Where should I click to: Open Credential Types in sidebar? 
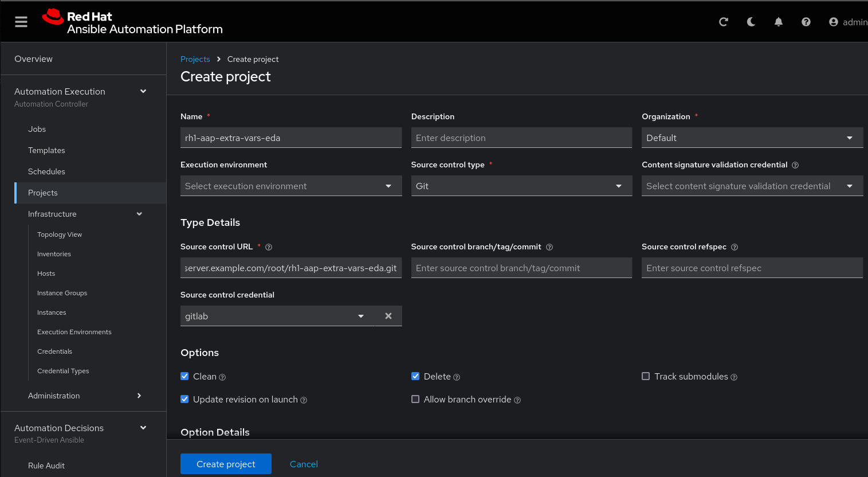pos(63,371)
